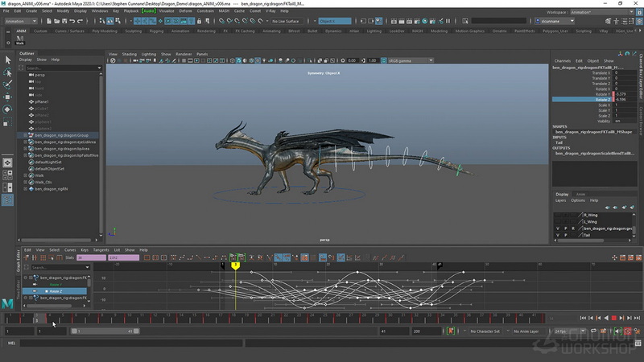Expand the ben_dragon_rig:dragon:Group outliner node
Image resolution: width=644 pixels, height=362 pixels.
(26, 135)
